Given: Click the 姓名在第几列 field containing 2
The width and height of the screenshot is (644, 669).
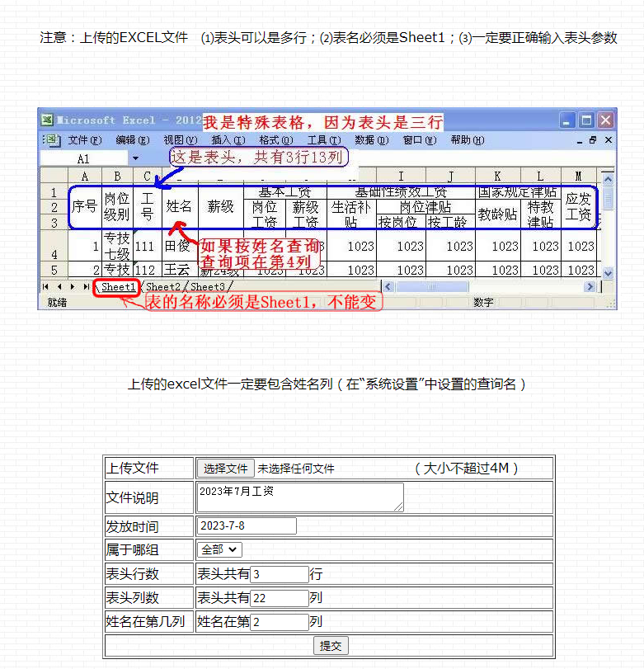Looking at the screenshot, I should point(280,622).
